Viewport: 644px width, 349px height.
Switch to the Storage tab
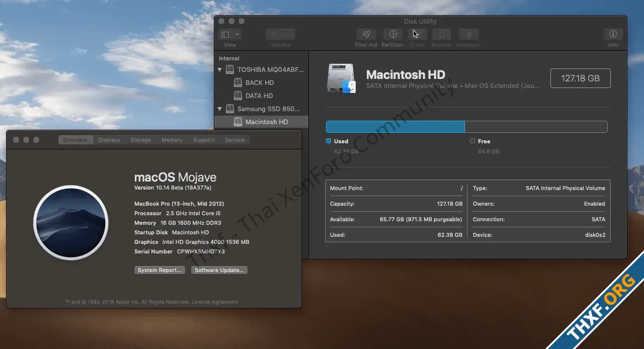point(141,140)
